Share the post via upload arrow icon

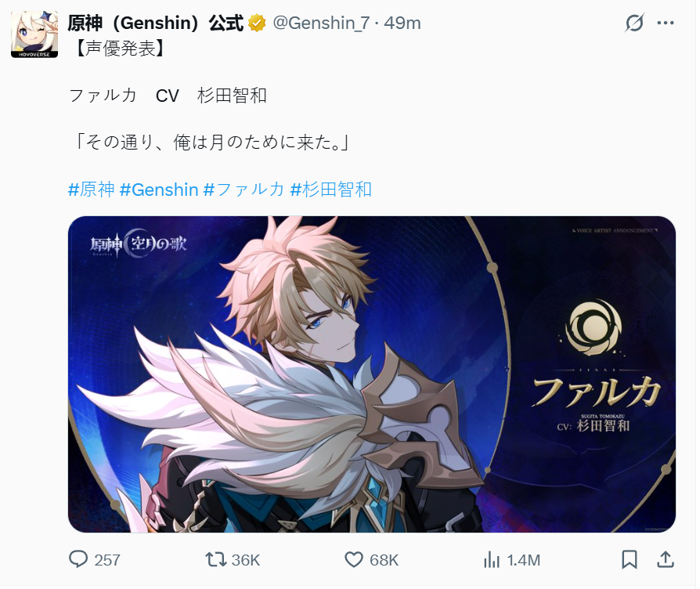click(666, 559)
